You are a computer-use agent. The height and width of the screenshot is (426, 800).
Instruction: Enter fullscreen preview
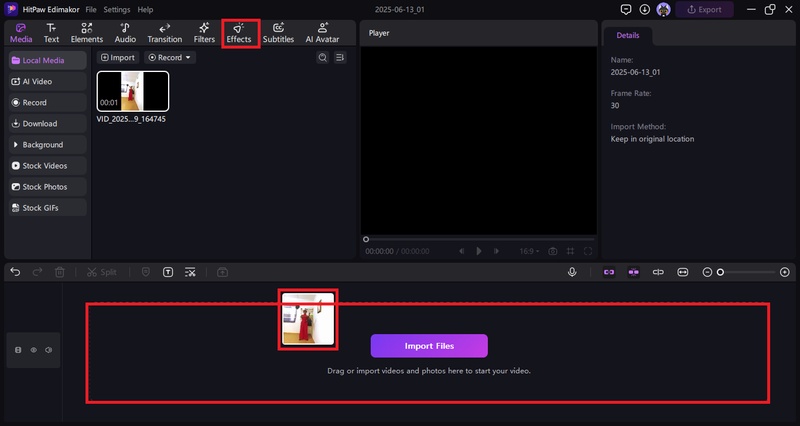click(588, 251)
